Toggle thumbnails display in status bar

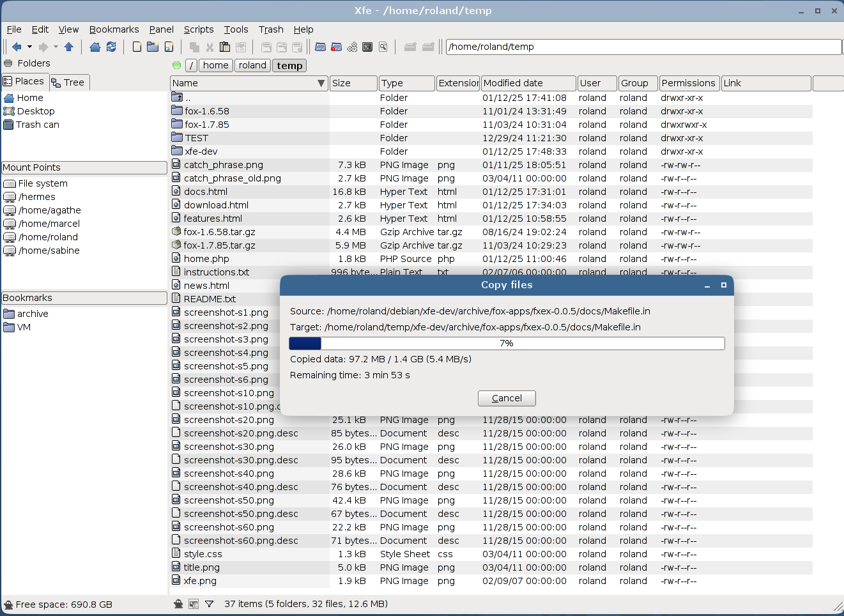coord(194,604)
